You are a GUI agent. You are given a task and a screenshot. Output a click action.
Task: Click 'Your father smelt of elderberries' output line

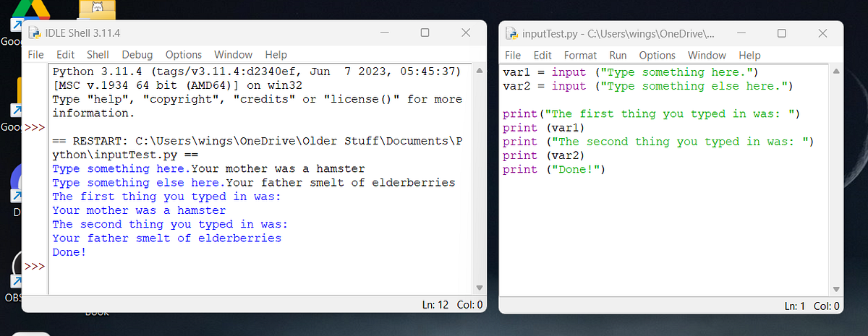166,238
